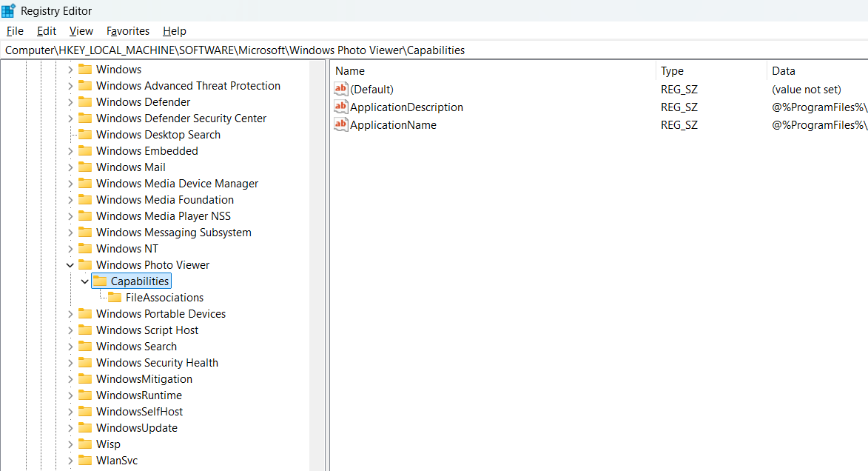This screenshot has height=471, width=868.
Task: Select the FileAssociations subkey
Action: tap(164, 298)
